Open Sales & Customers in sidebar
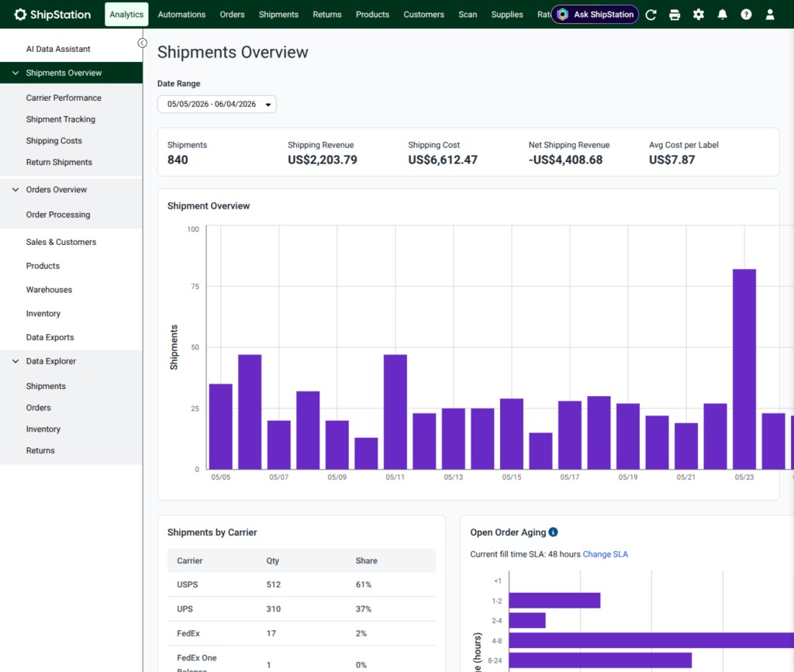794x672 pixels. click(x=60, y=242)
